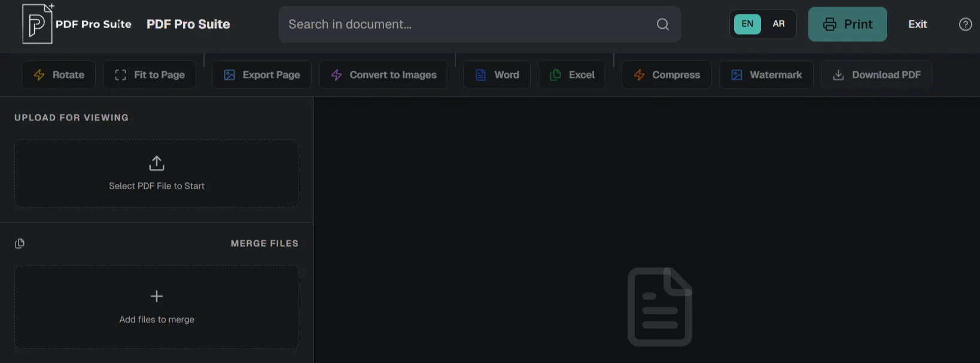Click the Download PDF toolbar button
The image size is (980, 363).
point(876,75)
